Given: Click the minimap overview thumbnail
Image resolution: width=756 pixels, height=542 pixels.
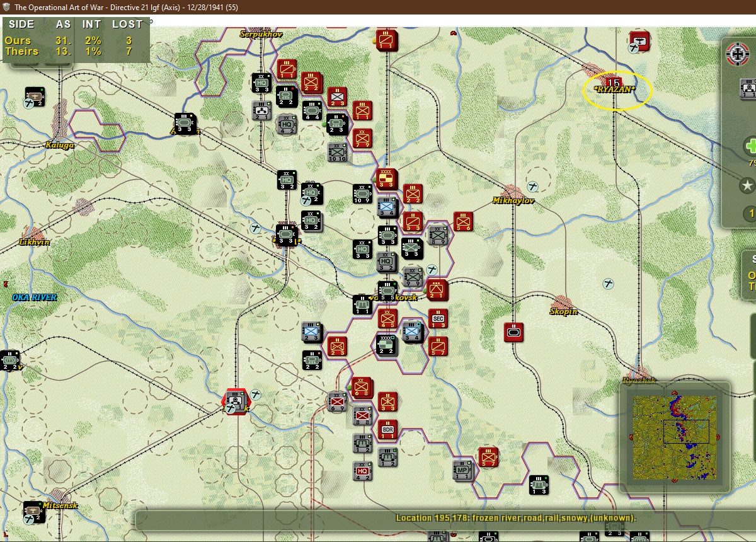Looking at the screenshot, I should 674,437.
